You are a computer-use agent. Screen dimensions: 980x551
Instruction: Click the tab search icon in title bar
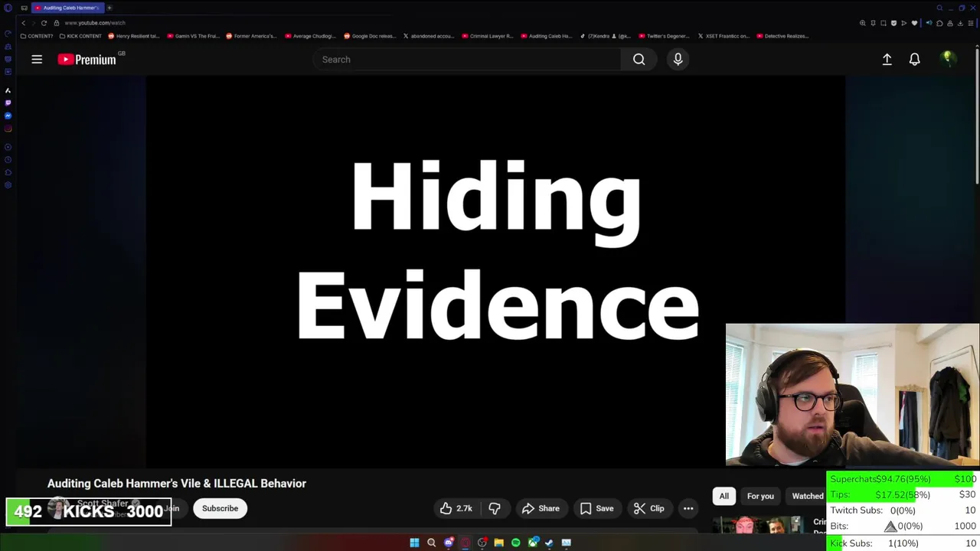[939, 8]
